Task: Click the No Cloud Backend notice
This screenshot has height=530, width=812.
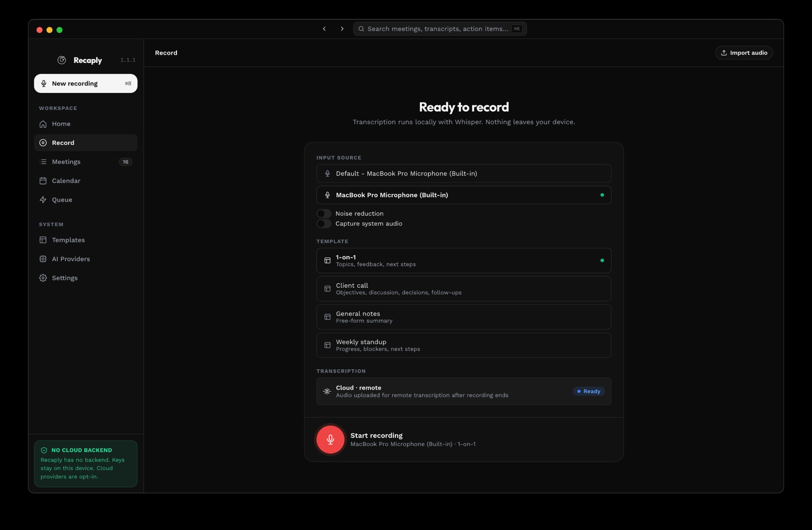Action: tap(86, 464)
